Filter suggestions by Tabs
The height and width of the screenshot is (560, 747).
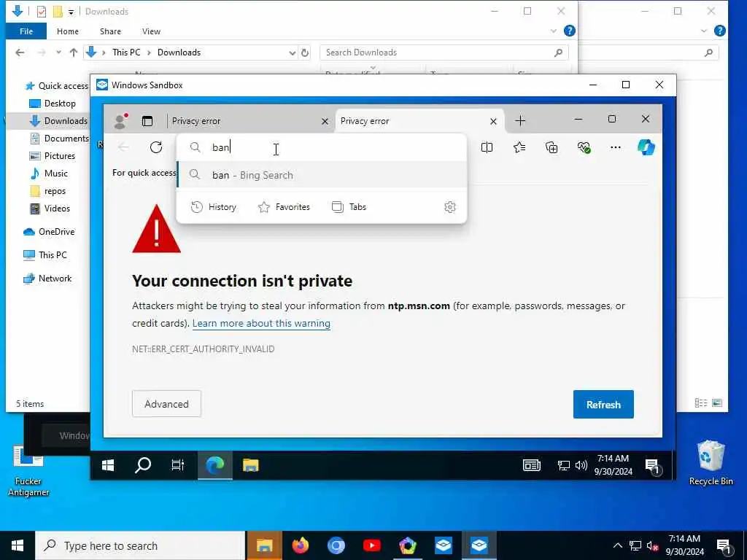tap(349, 206)
